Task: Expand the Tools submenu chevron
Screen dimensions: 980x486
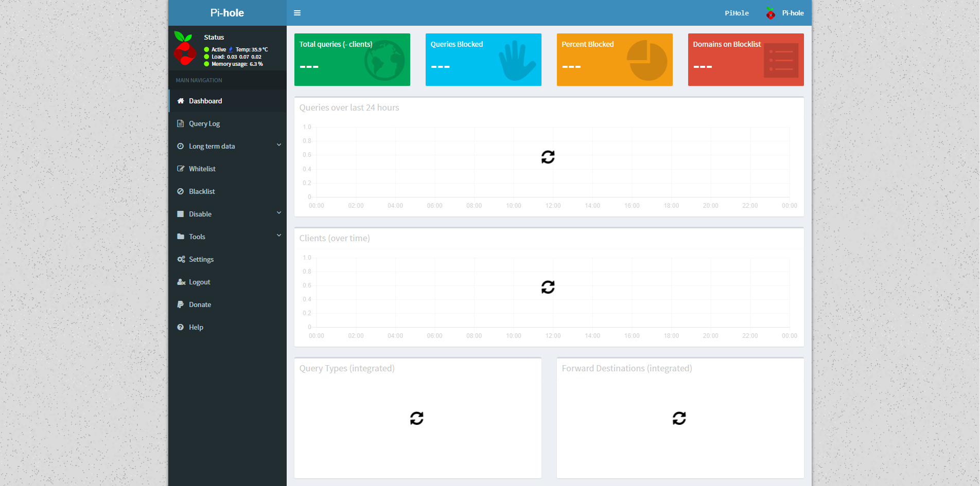Action: [278, 235]
